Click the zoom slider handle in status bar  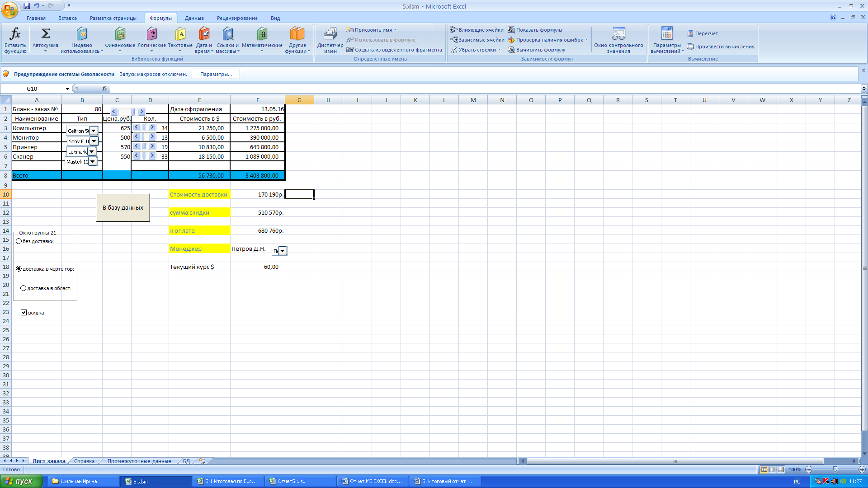pos(835,469)
